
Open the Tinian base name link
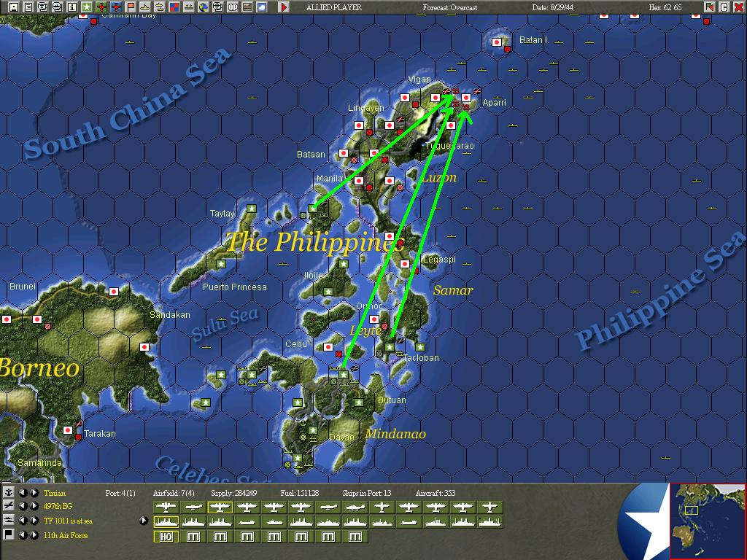[x=55, y=493]
